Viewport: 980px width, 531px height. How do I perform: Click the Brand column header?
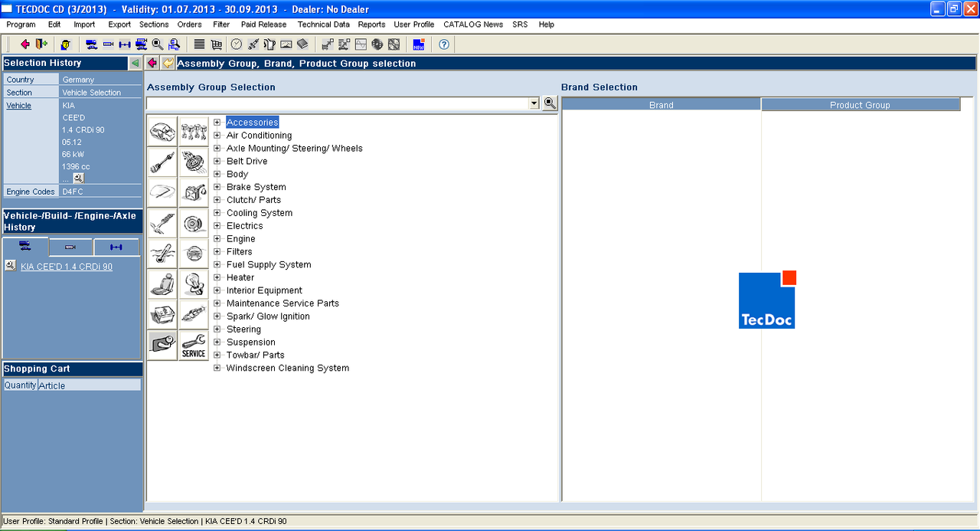pyautogui.click(x=661, y=105)
